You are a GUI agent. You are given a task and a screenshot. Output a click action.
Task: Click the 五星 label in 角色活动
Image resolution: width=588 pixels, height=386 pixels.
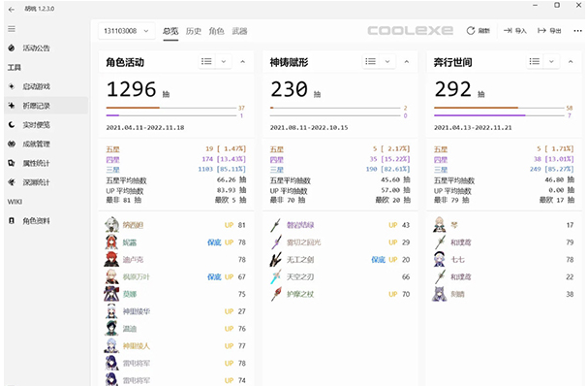pyautogui.click(x=113, y=149)
